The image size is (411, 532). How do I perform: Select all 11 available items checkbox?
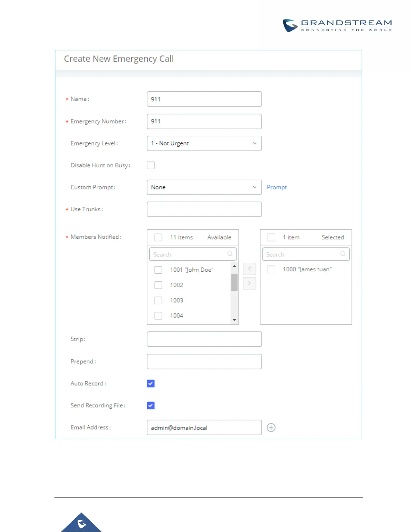158,237
